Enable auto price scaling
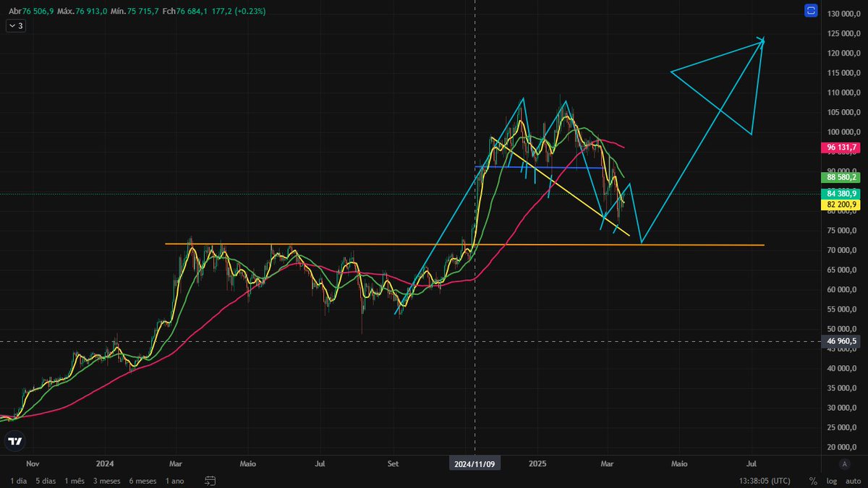This screenshot has height=488, width=868. coord(854,479)
